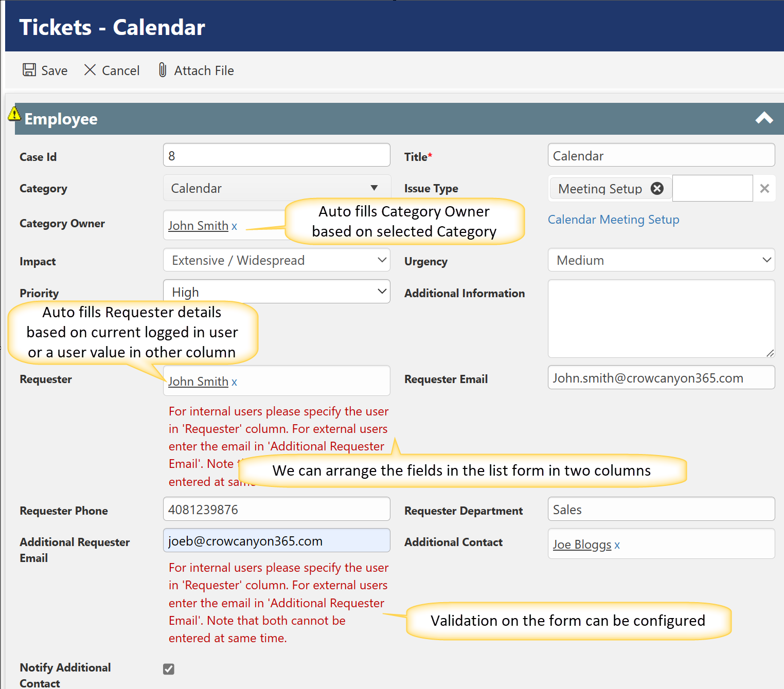Remove the Meeting Setup issue type tag
784x689 pixels.
click(x=657, y=188)
